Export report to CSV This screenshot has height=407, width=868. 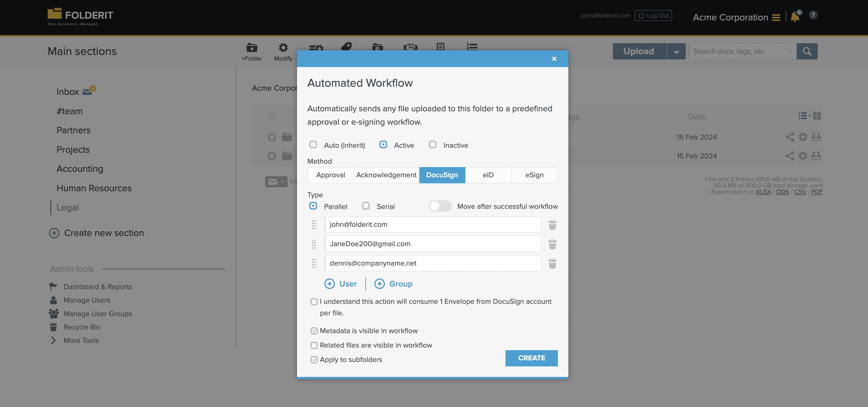pyautogui.click(x=800, y=192)
